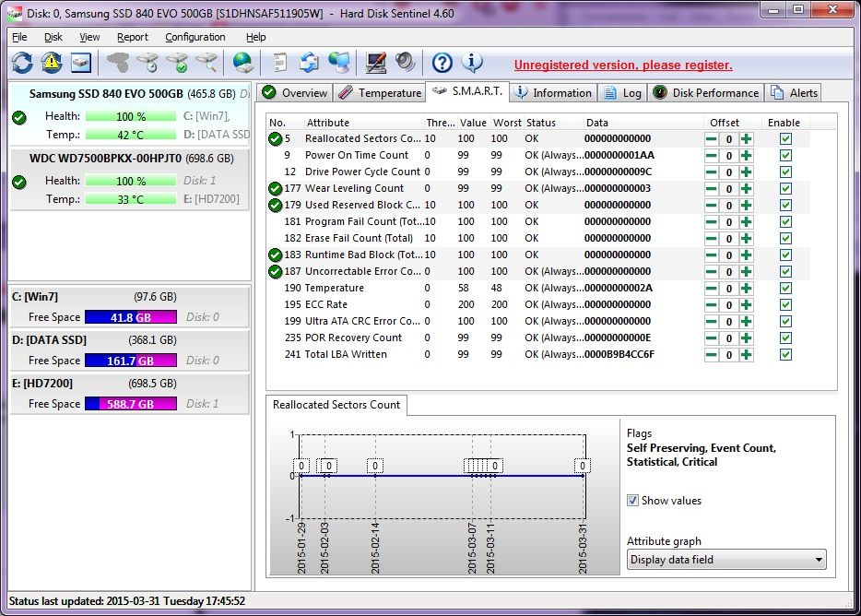
Task: Disable the Reallocated Sectors Count enable checkbox
Action: click(785, 139)
